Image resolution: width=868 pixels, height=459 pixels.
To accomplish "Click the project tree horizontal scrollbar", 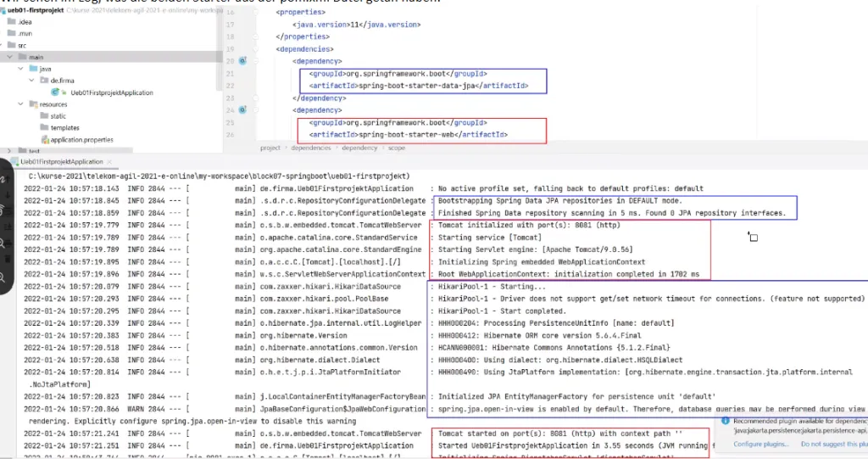I will [x=66, y=150].
